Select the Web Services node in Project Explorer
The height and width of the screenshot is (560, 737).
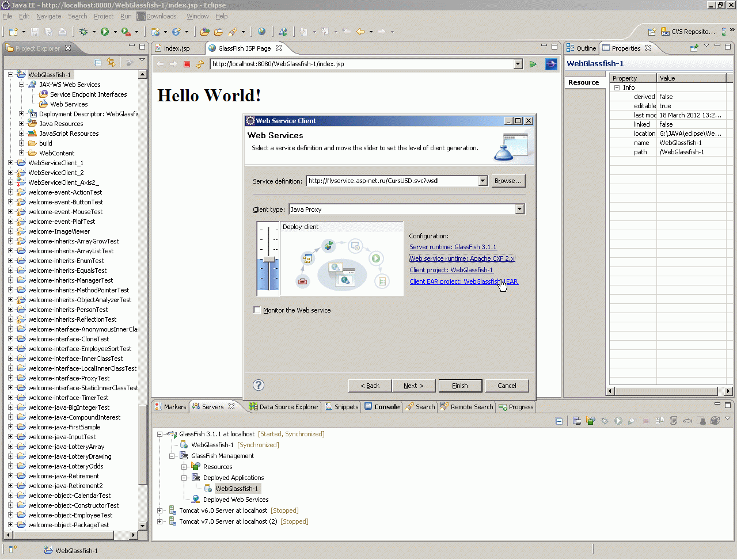click(x=69, y=104)
